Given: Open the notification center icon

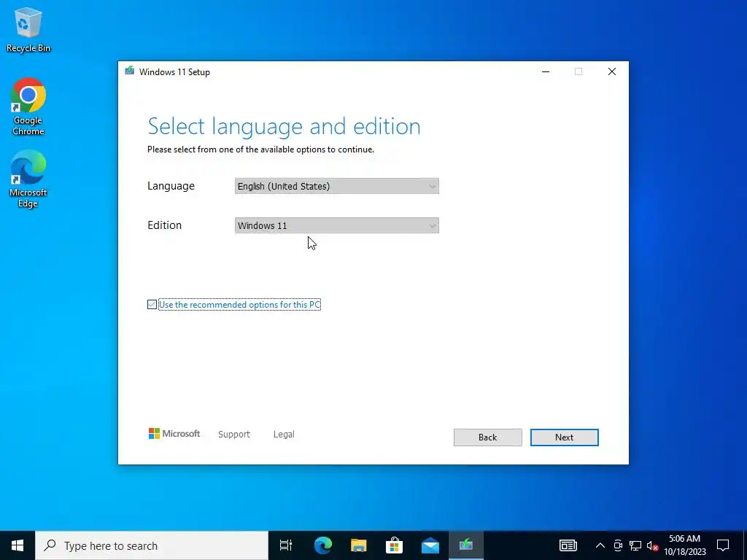Looking at the screenshot, I should pos(723,545).
